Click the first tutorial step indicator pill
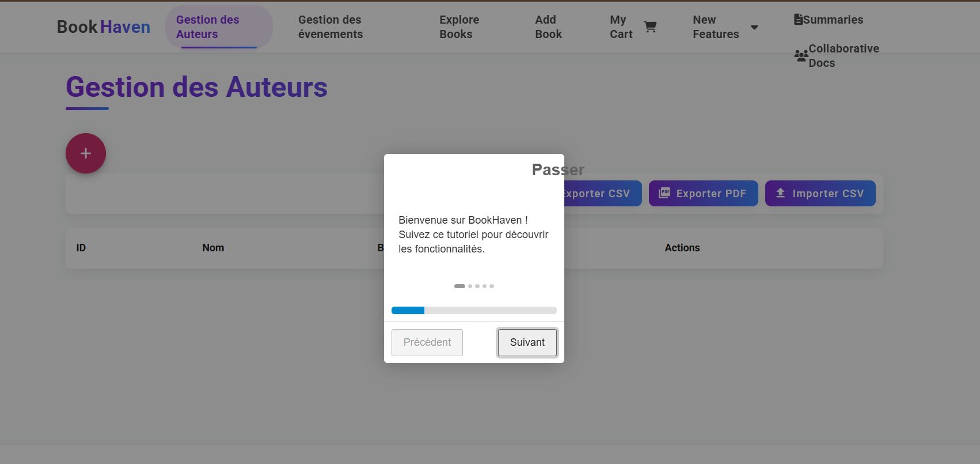980x464 pixels. (x=459, y=286)
